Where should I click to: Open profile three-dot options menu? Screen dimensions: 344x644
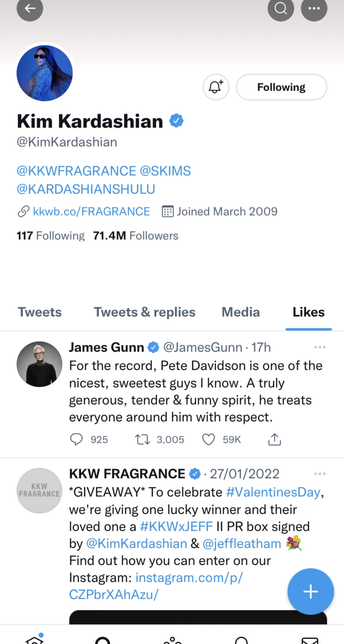[314, 8]
